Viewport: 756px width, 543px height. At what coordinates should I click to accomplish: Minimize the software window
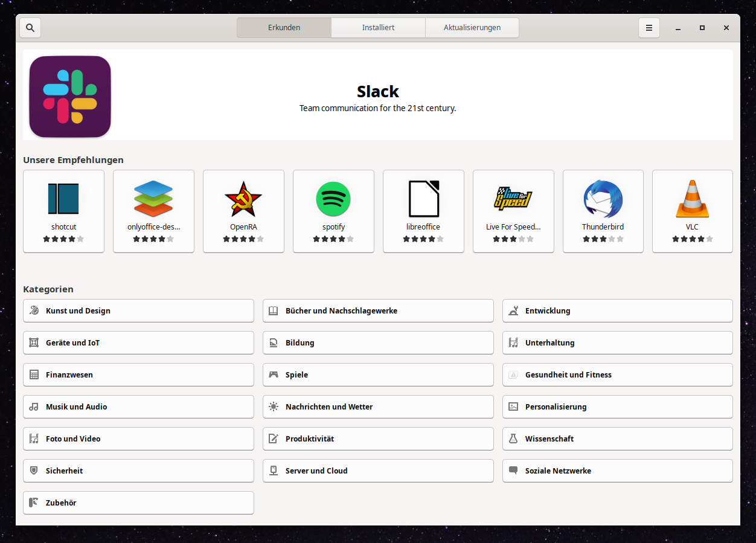[x=679, y=28]
